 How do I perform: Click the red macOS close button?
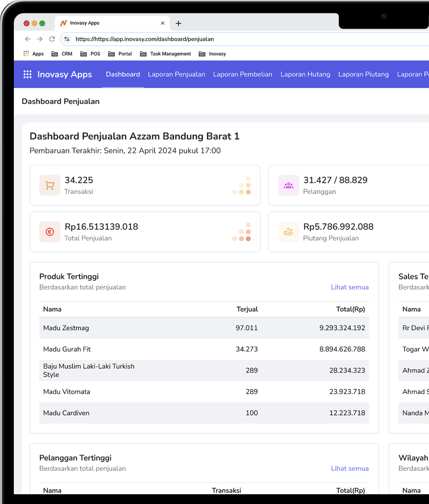coord(26,23)
